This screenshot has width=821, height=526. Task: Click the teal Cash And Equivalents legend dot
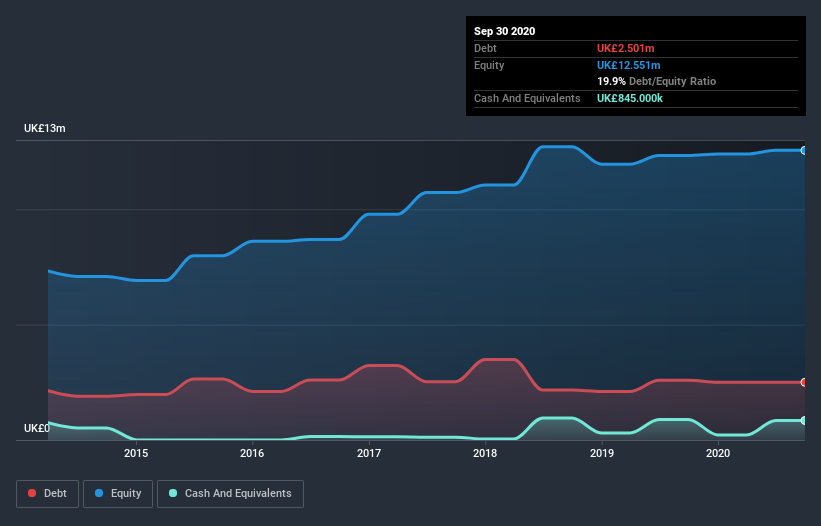[x=173, y=493]
